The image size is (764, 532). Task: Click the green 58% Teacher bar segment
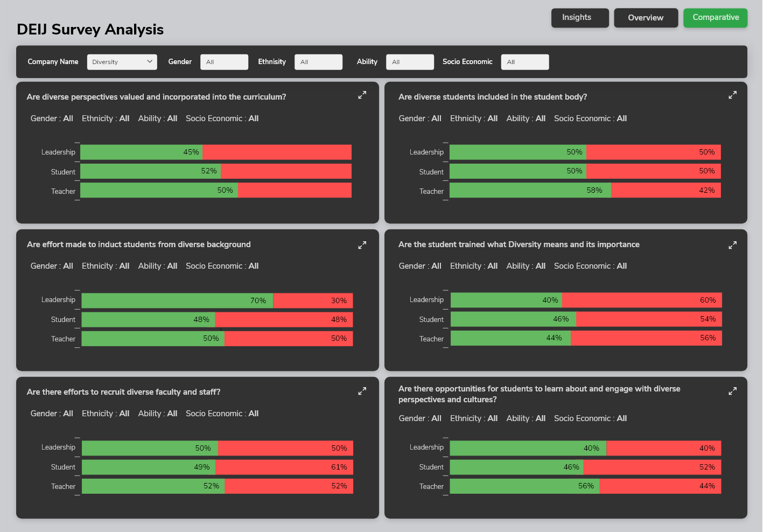click(530, 191)
